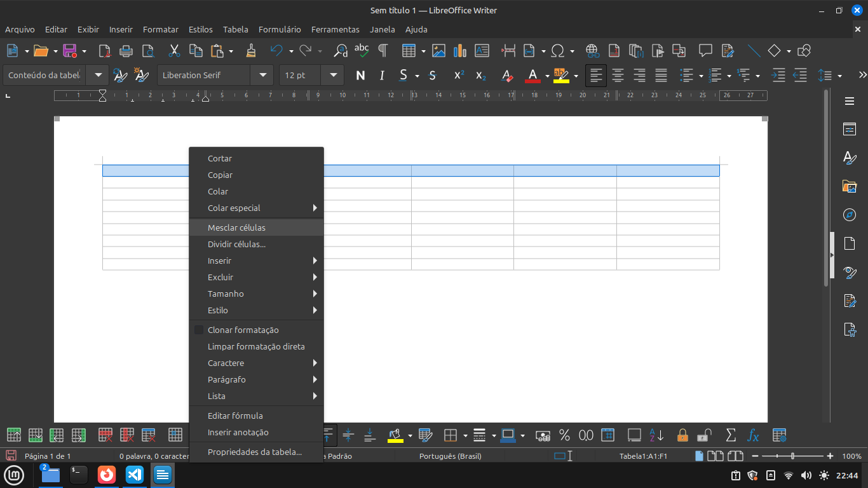This screenshot has width=868, height=488.
Task: Open the sidebar settings hamburger menu
Action: click(850, 101)
